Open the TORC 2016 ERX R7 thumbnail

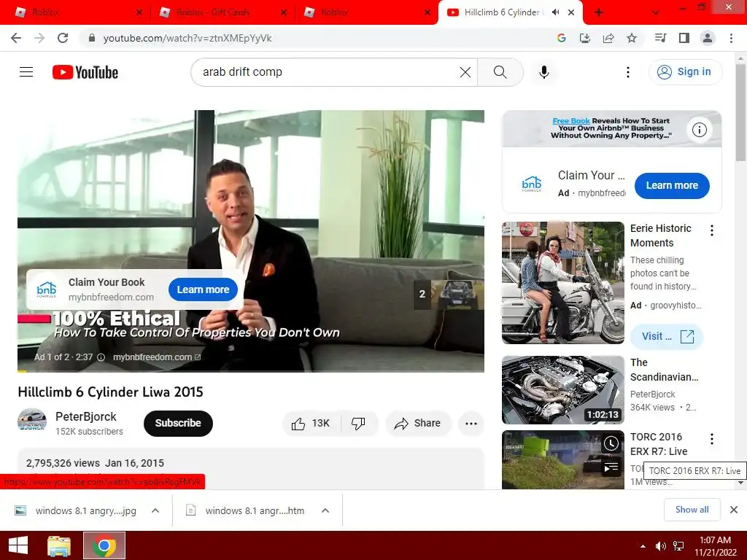click(x=562, y=460)
